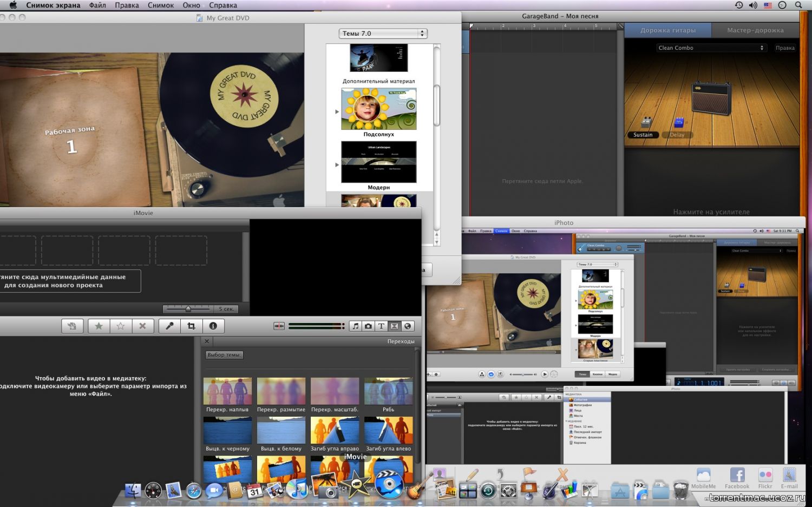Click the swap events and projects icon in iMovie
This screenshot has height=507, width=812.
coord(72,326)
